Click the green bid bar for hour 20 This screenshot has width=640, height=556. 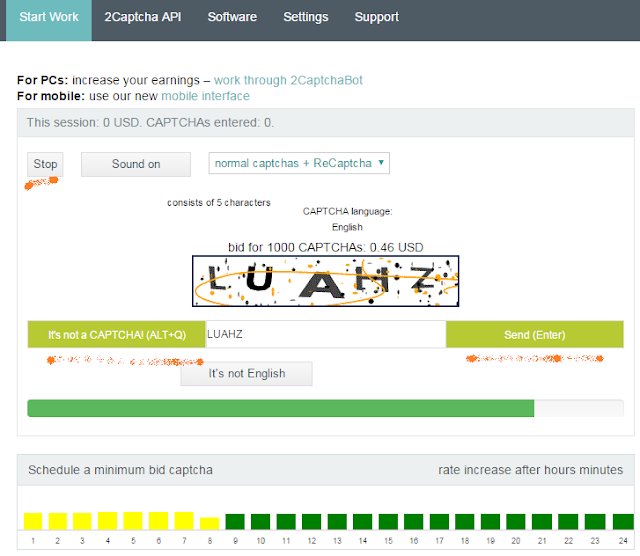516,522
